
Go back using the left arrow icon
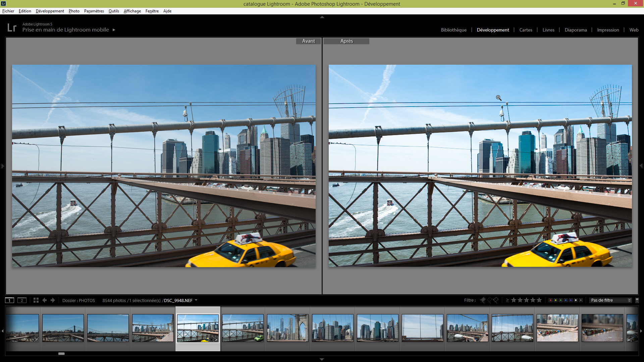click(x=45, y=300)
